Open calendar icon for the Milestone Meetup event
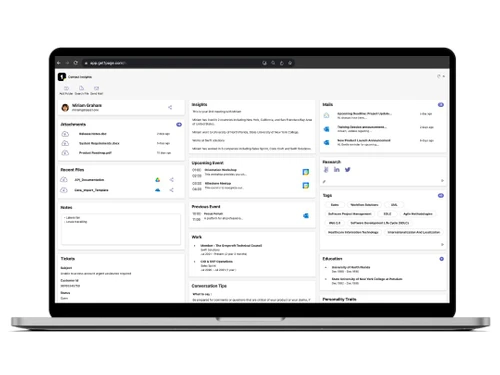 (306, 185)
